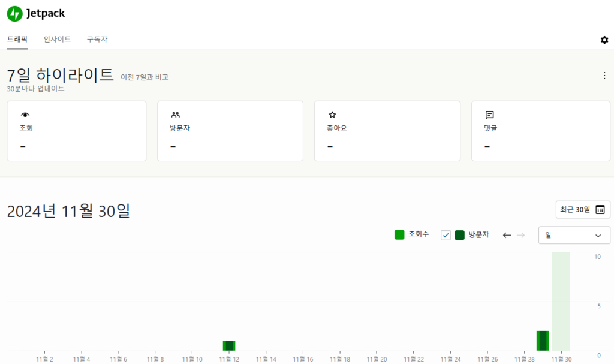Screen dimensions: 614x364
Task: Switch to the 인사이트 tab
Action: 57,39
